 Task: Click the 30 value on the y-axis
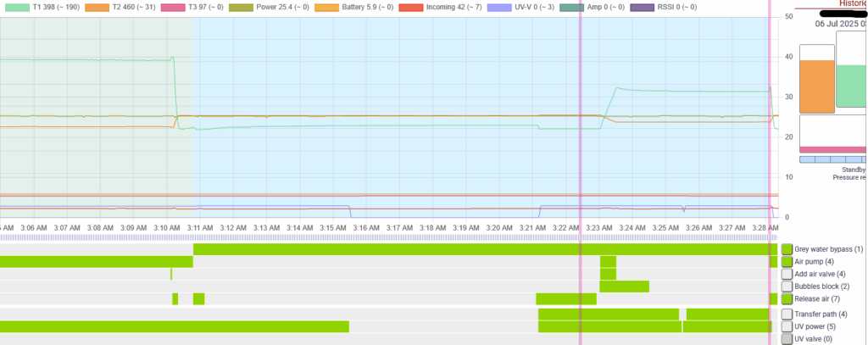click(789, 97)
